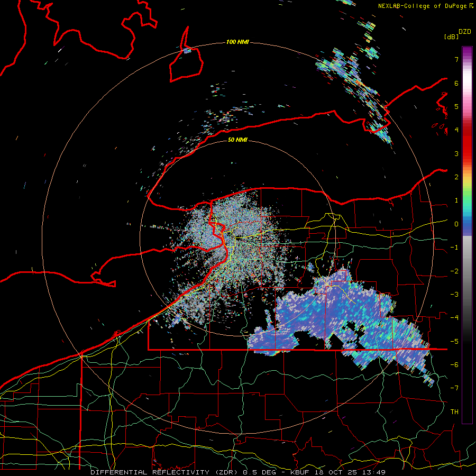476x476 pixels.
Task: Click the TH threshold label on the scale
Action: click(x=454, y=412)
